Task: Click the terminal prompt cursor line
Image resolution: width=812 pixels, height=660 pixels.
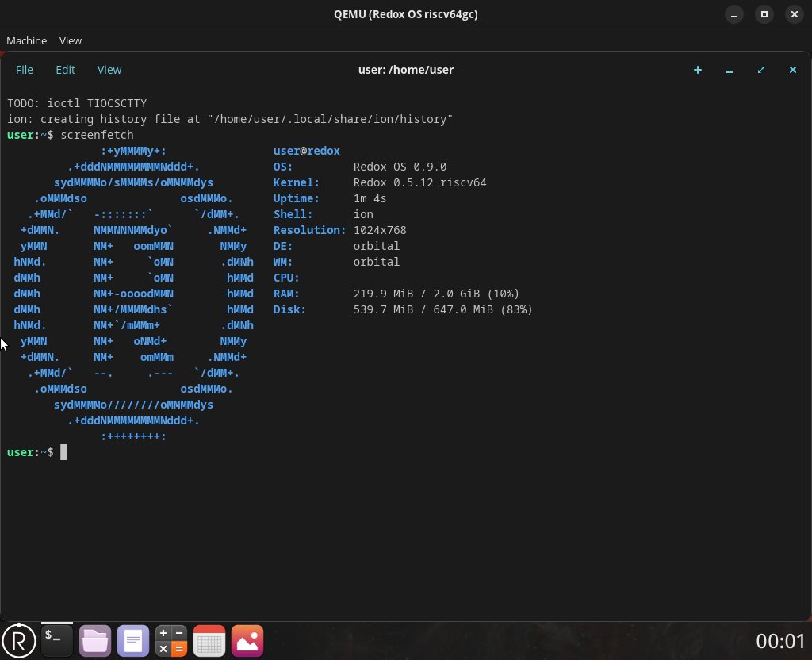Action: pos(37,452)
